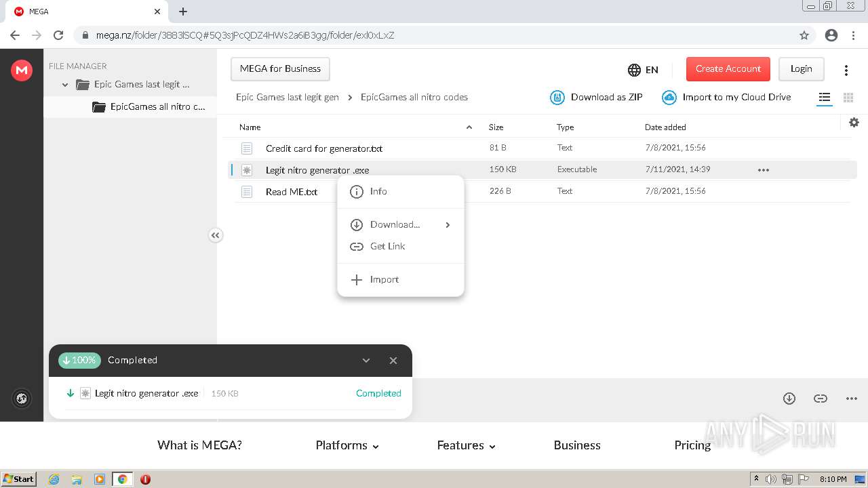868x488 pixels.
Task: Close the MEGA browser tab
Action: click(157, 12)
